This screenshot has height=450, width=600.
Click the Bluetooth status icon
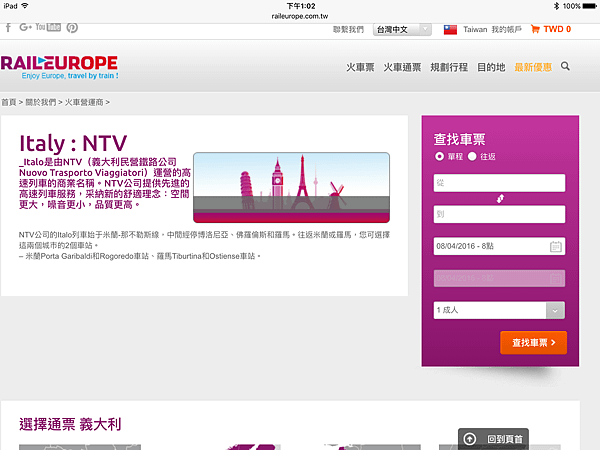coord(556,6)
